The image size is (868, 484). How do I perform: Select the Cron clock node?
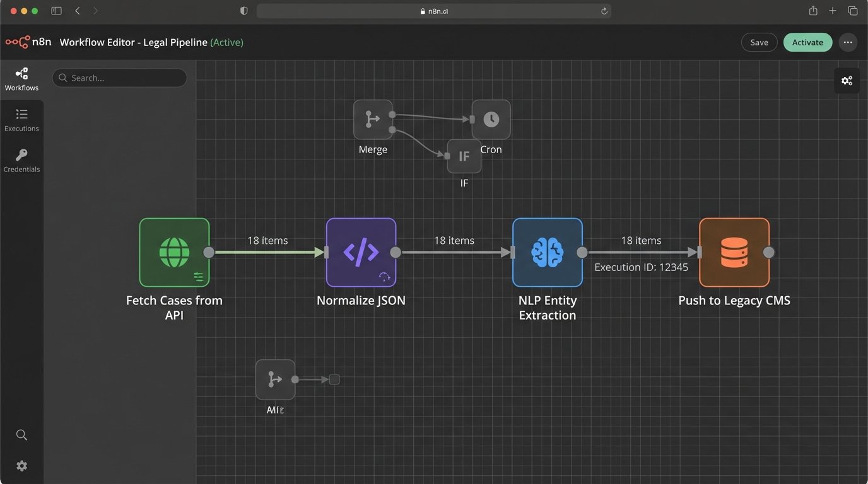click(491, 119)
